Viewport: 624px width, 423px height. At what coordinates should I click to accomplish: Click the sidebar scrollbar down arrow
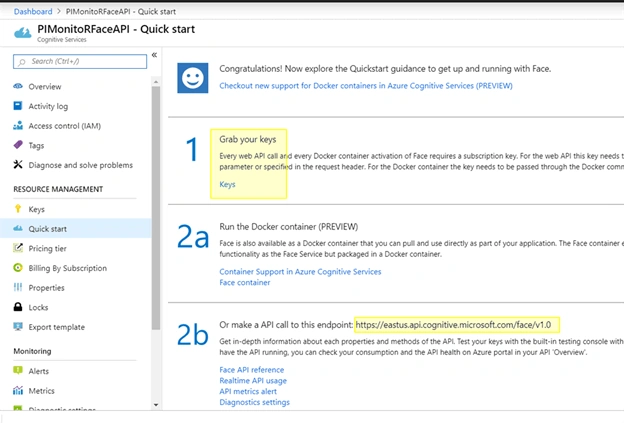(x=156, y=405)
